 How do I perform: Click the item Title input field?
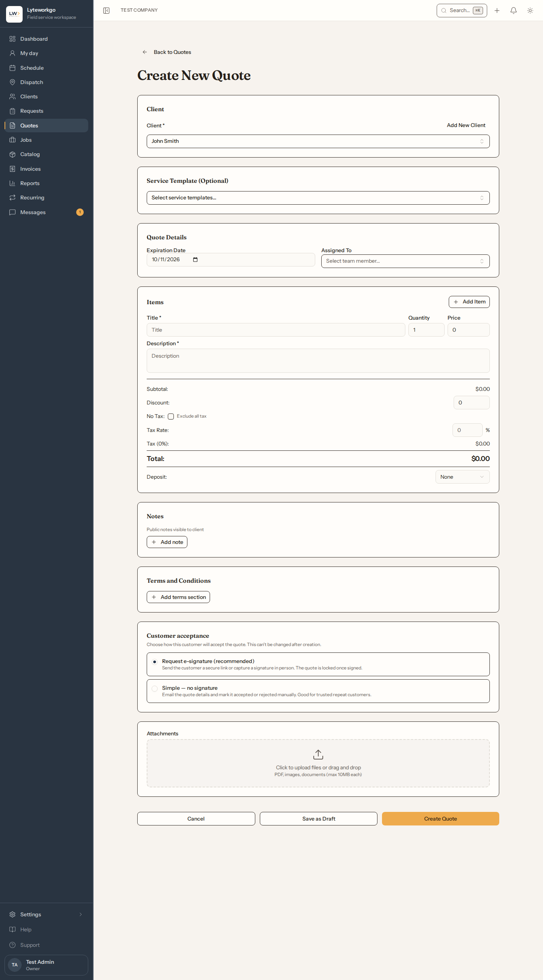[276, 330]
